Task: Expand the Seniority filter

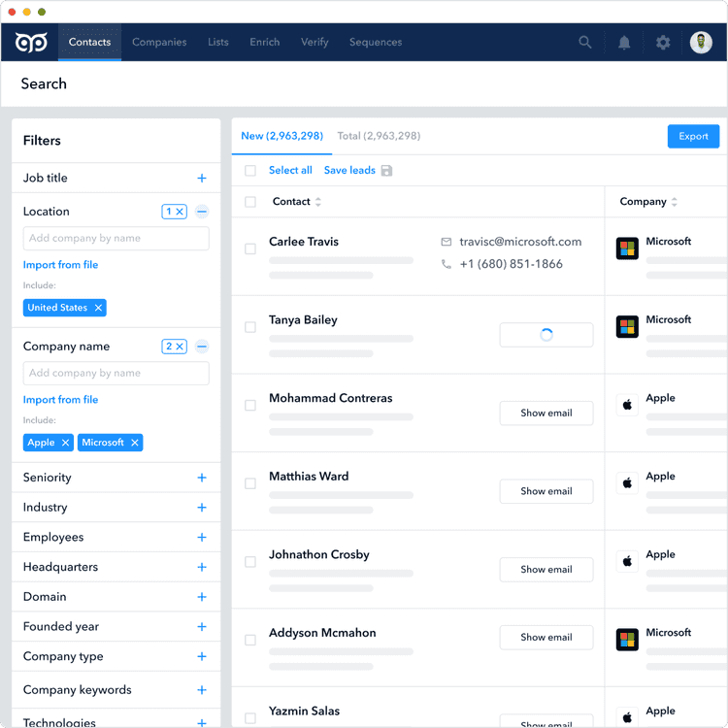Action: coord(202,478)
